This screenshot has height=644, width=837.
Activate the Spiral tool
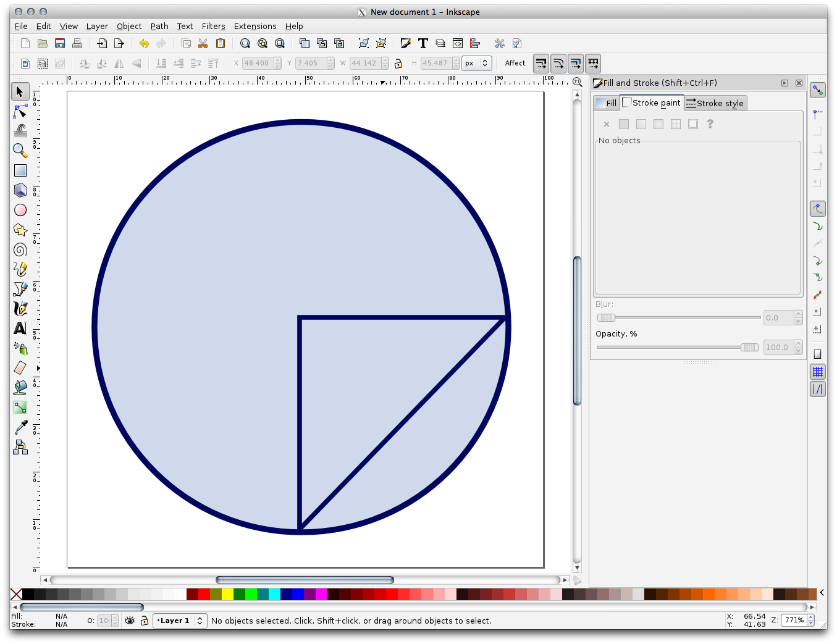(x=20, y=249)
